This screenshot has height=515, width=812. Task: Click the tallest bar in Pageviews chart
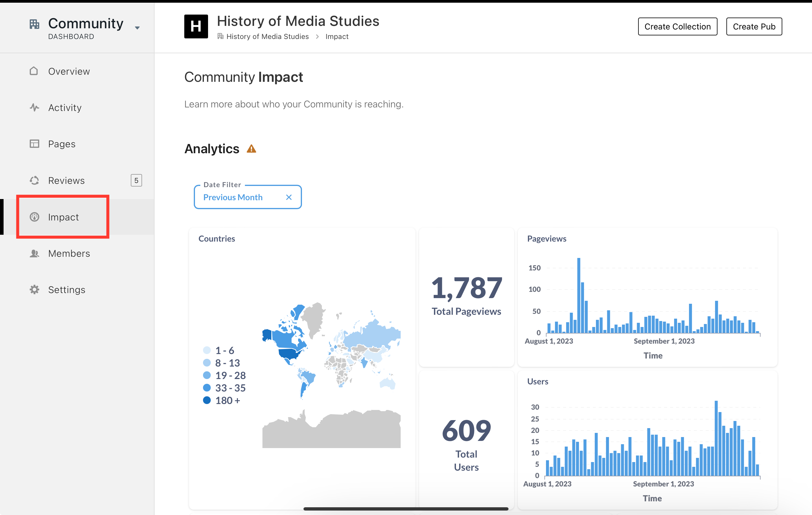coord(579,295)
